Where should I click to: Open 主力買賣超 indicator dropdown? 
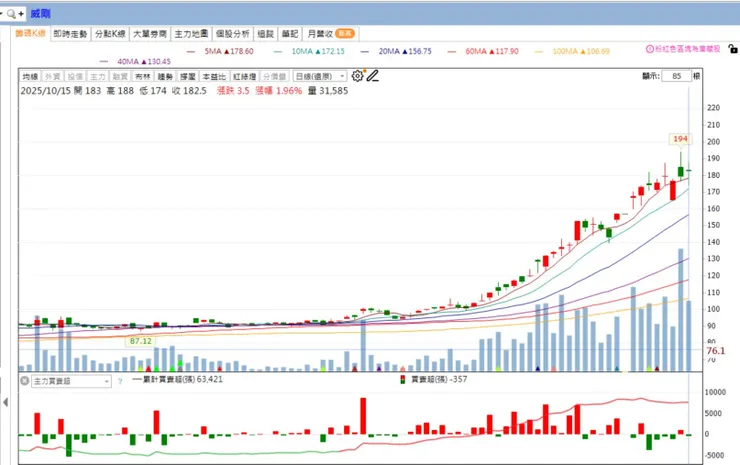coord(71,381)
